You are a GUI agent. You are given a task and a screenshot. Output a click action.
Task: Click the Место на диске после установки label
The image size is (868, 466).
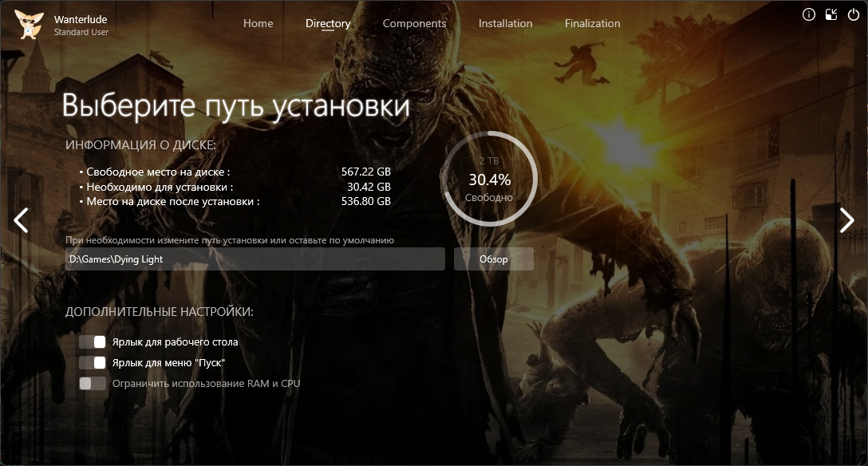(x=172, y=201)
